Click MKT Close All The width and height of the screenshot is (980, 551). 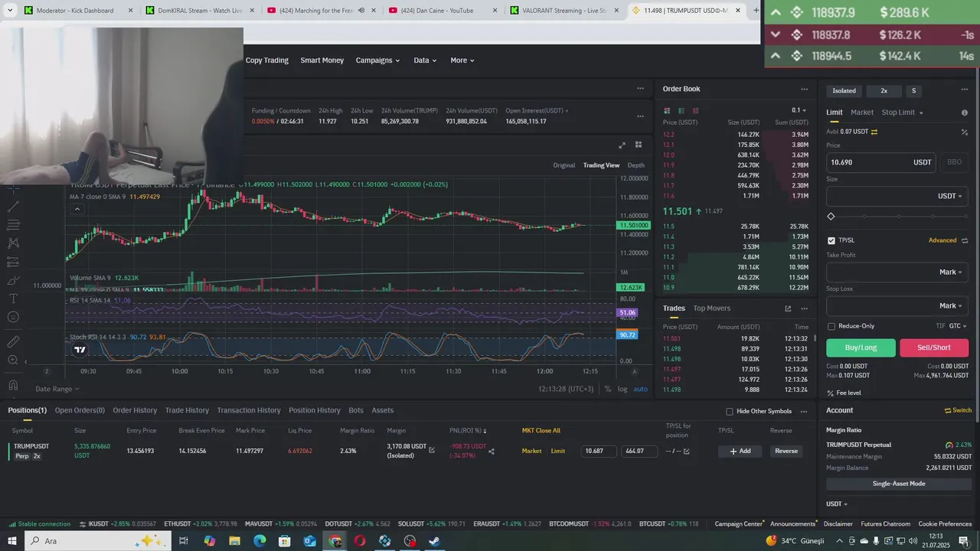(x=541, y=430)
